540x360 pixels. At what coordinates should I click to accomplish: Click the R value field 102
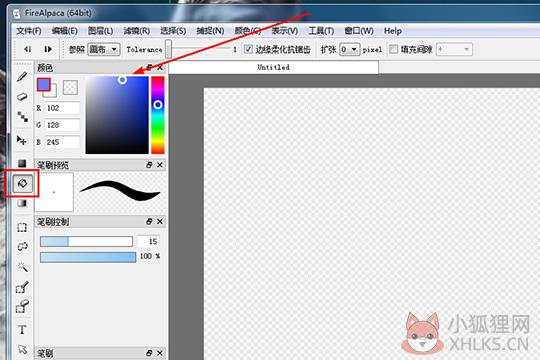click(62, 108)
